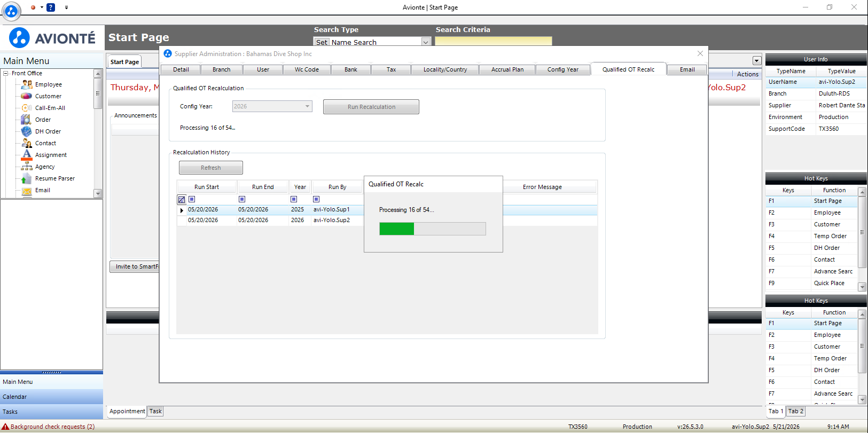Open the quick access toolbar dropdown arrow

pos(66,7)
